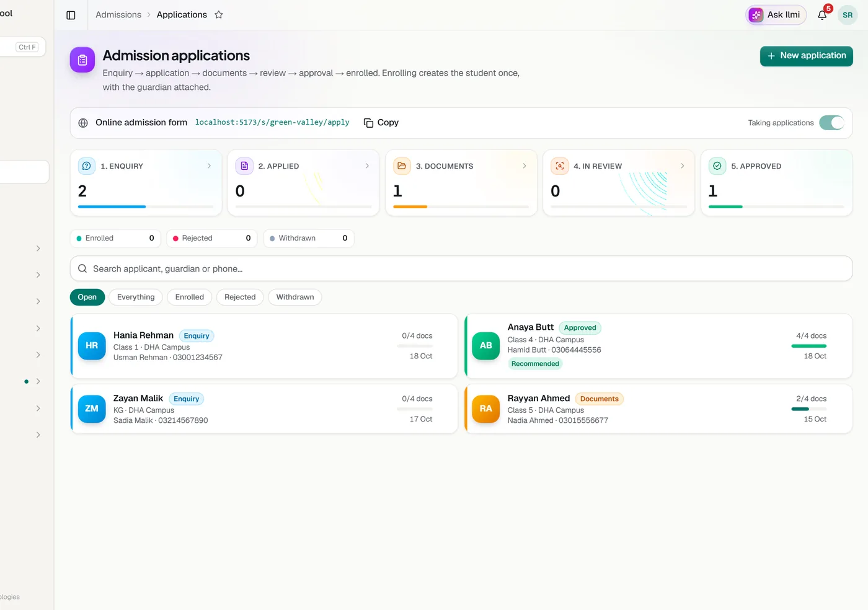Open the SR user avatar menu

848,15
